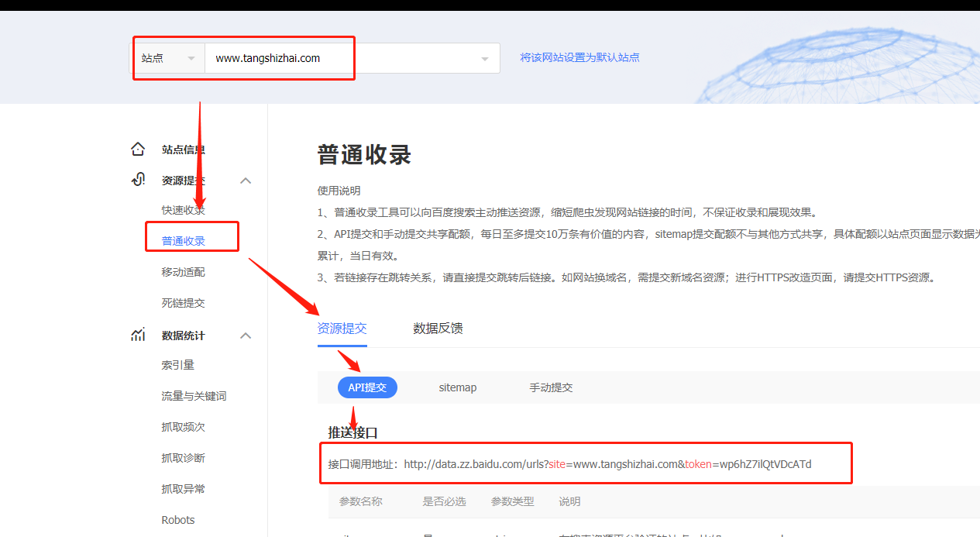Switch to the 资源提交 tab
This screenshot has height=537, width=980.
coord(342,328)
